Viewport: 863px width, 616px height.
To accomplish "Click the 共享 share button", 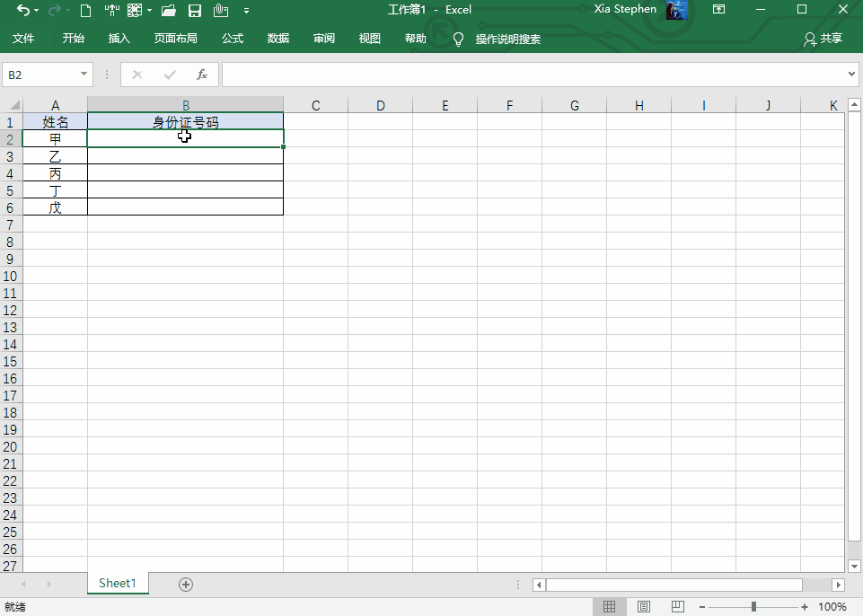I will pos(823,39).
